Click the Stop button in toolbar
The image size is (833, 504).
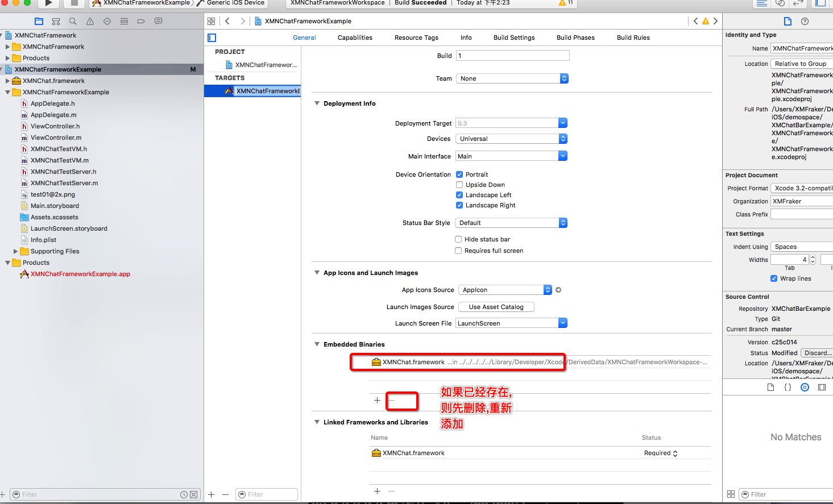74,3
